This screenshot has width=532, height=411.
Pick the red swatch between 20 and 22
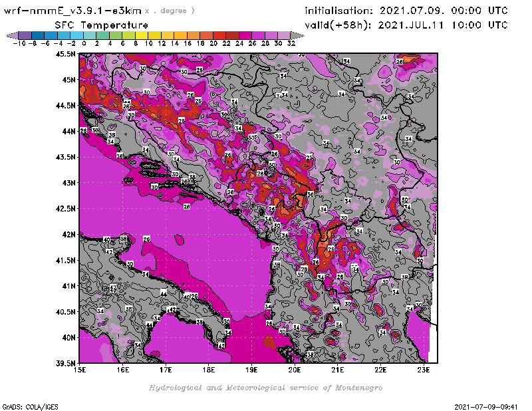219,35
